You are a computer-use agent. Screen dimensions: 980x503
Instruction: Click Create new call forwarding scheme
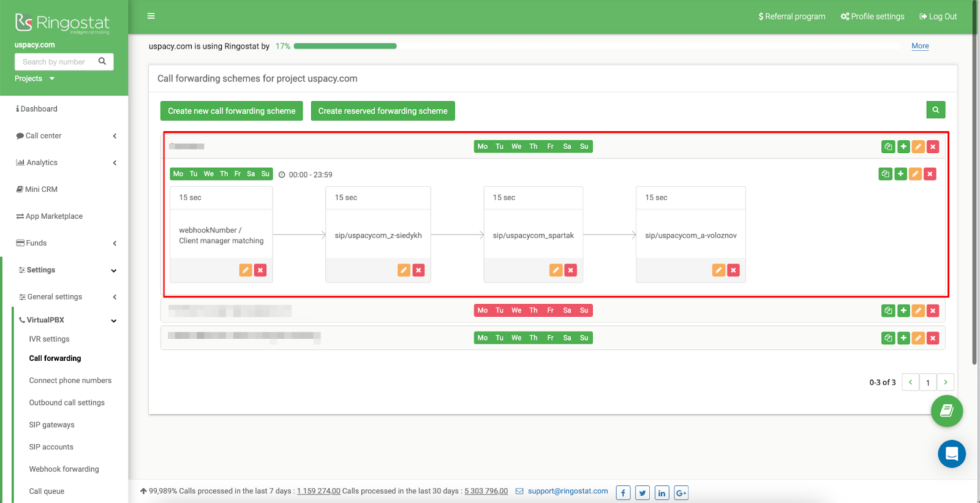(x=232, y=111)
